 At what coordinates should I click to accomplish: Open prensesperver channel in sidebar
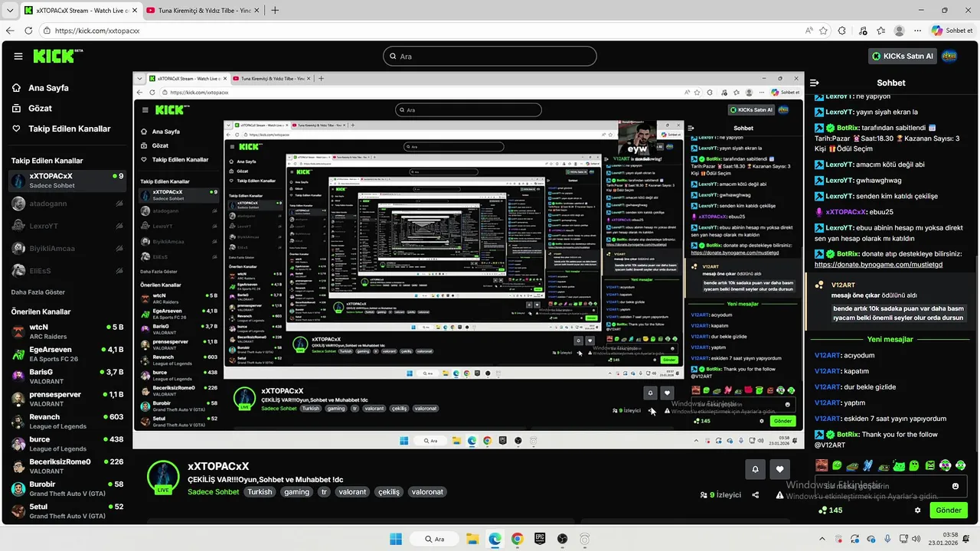[x=67, y=399]
